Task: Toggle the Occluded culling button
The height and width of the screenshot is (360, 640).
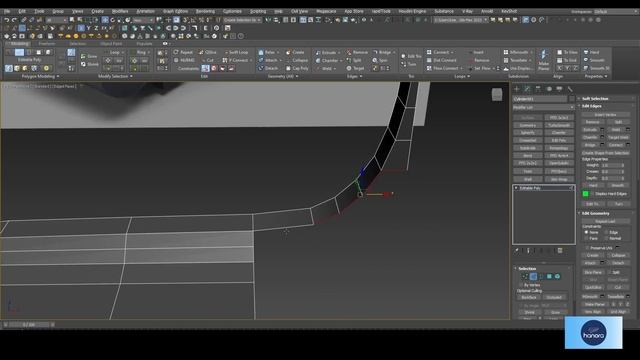Action: point(554,297)
